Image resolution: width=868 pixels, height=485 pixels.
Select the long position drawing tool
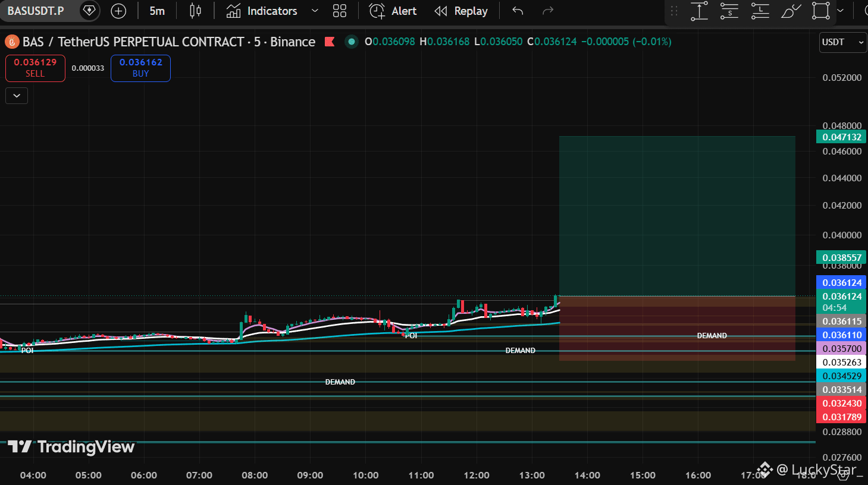pyautogui.click(x=760, y=11)
